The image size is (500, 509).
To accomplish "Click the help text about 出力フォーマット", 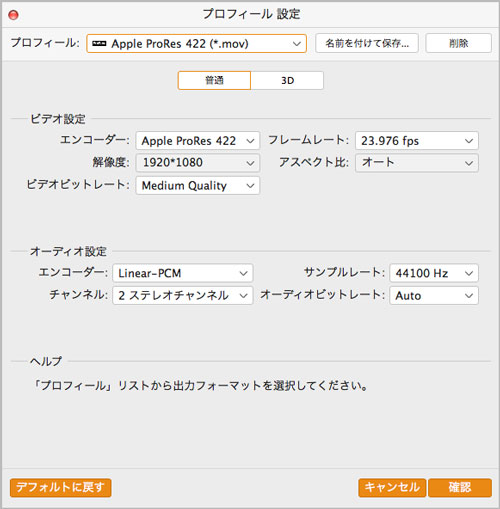I will 200,386.
